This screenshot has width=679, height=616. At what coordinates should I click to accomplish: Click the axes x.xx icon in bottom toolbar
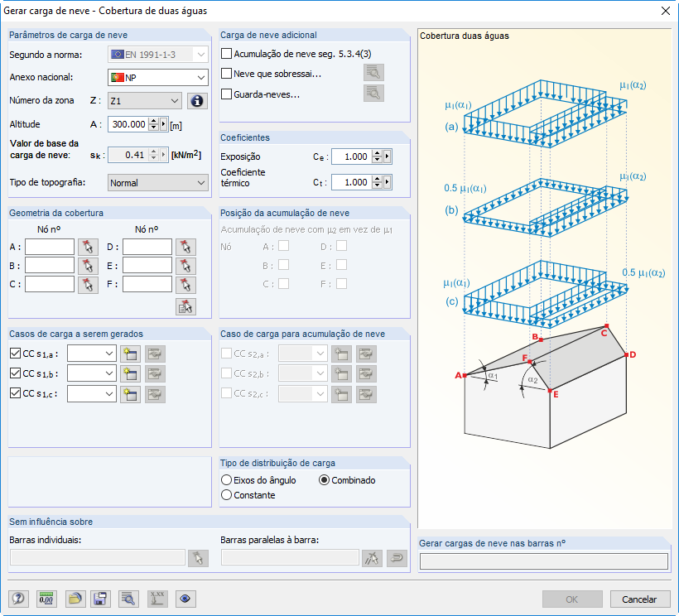[157, 599]
